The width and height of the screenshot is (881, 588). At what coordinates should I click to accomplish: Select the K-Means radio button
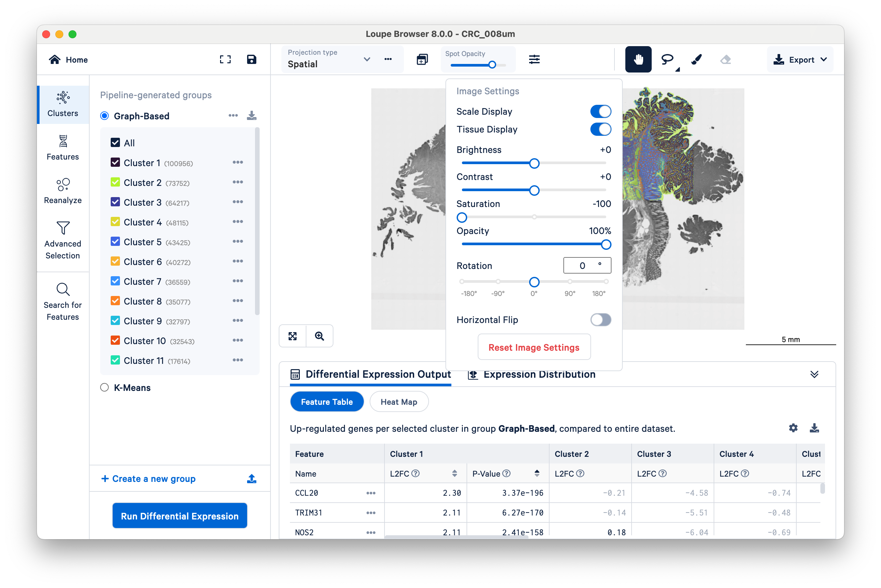104,387
